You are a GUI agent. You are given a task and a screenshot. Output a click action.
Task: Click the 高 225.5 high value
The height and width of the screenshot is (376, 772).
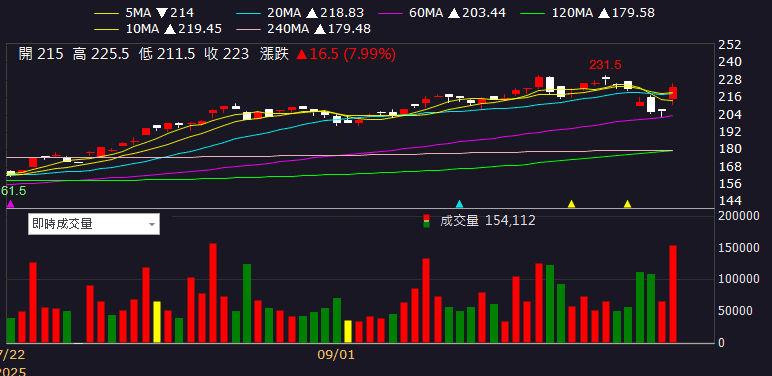point(101,54)
